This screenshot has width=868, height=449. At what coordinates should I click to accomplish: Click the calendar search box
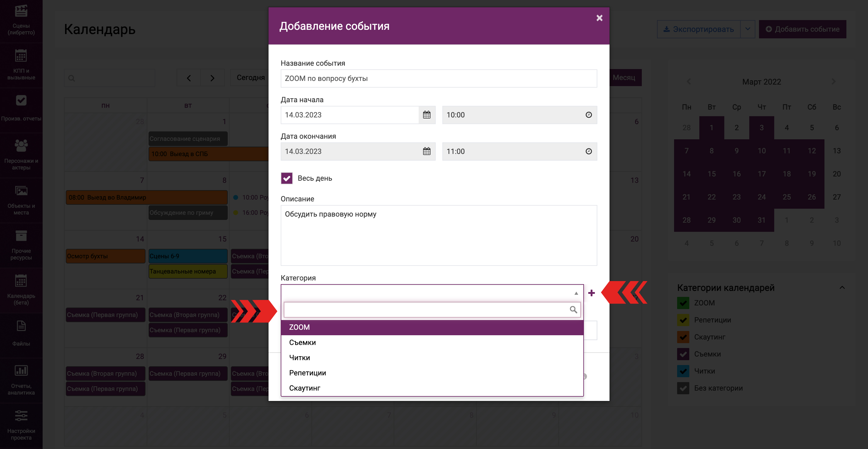point(110,78)
